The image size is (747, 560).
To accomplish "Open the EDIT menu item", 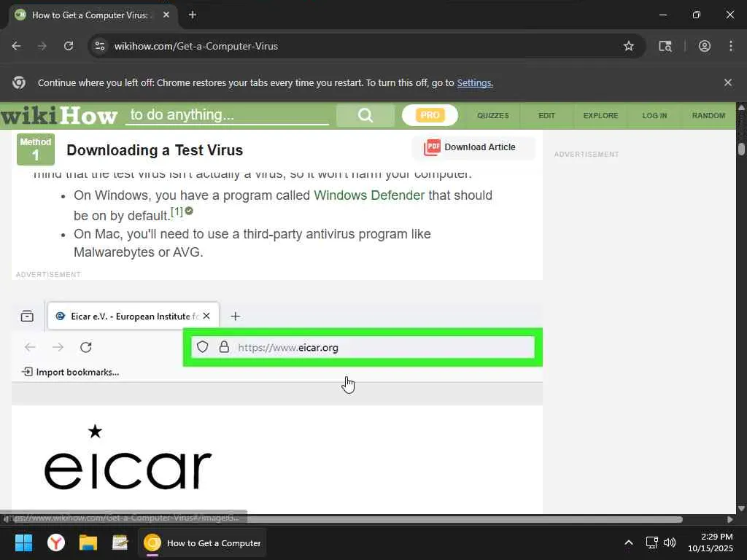I will tap(546, 116).
